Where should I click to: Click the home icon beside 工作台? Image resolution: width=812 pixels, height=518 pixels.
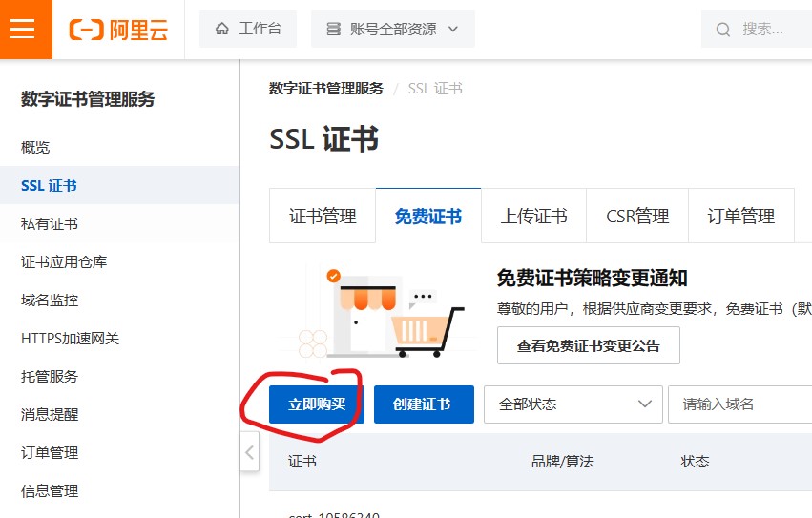pos(222,29)
